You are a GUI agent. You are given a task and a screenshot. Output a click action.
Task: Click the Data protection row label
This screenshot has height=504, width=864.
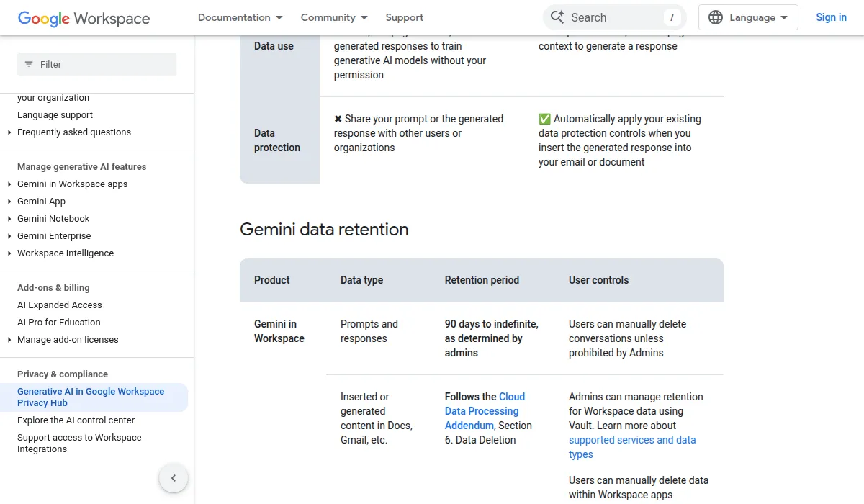(x=277, y=140)
